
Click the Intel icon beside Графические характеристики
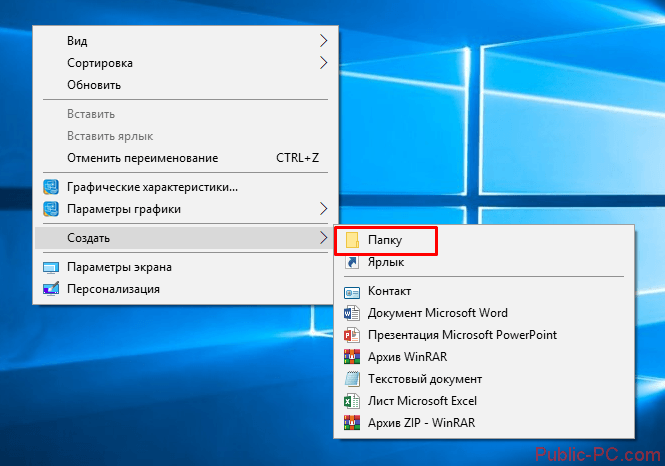pyautogui.click(x=51, y=187)
